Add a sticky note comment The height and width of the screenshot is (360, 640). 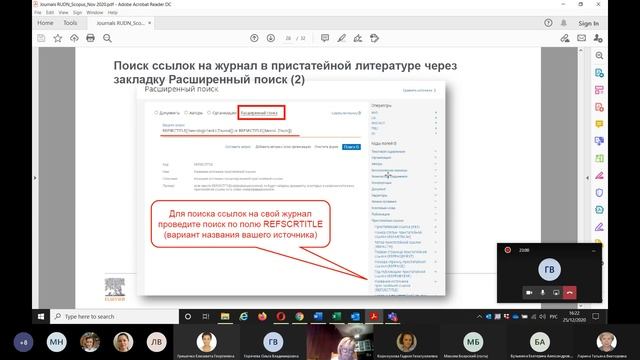[325, 38]
